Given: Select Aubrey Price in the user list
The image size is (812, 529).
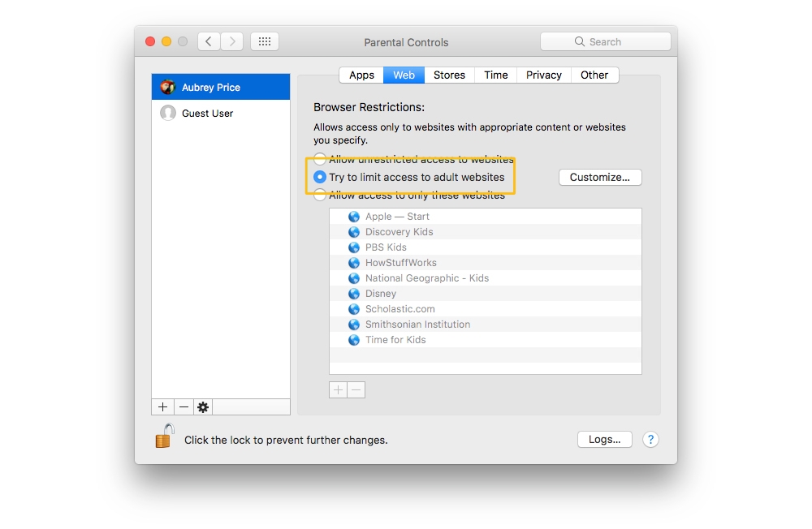Looking at the screenshot, I should coord(221,87).
